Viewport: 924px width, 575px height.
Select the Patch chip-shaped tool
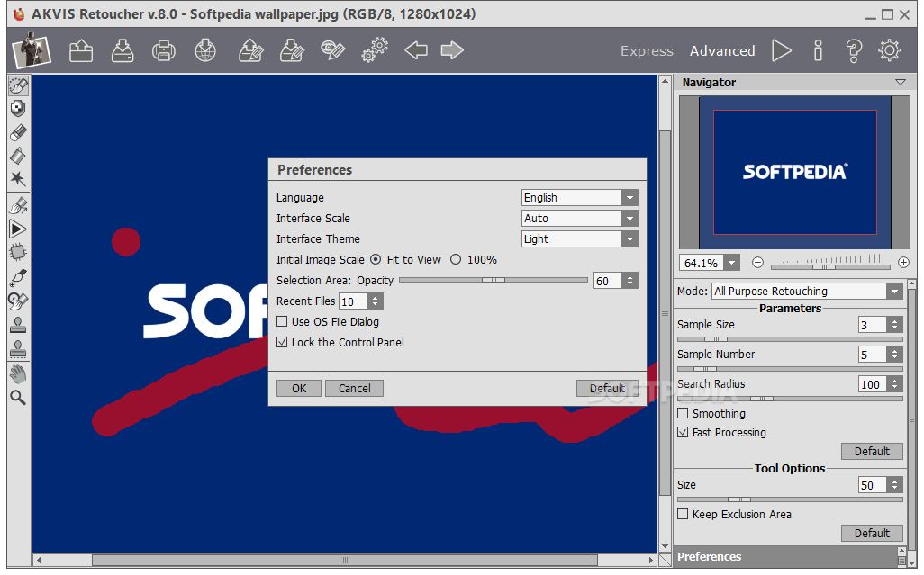point(18,253)
